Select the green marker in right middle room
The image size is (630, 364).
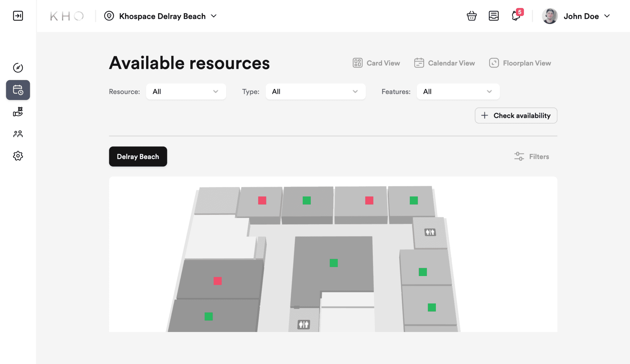pyautogui.click(x=423, y=272)
